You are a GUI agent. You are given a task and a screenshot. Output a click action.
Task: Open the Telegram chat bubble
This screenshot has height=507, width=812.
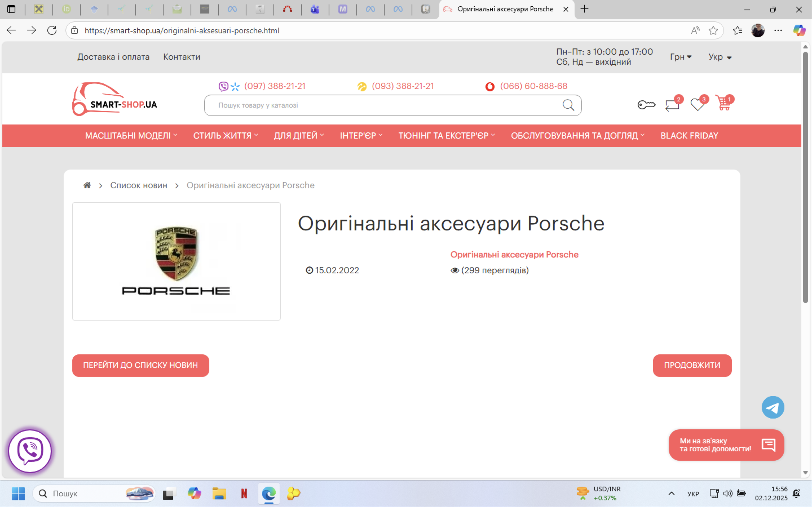773,407
